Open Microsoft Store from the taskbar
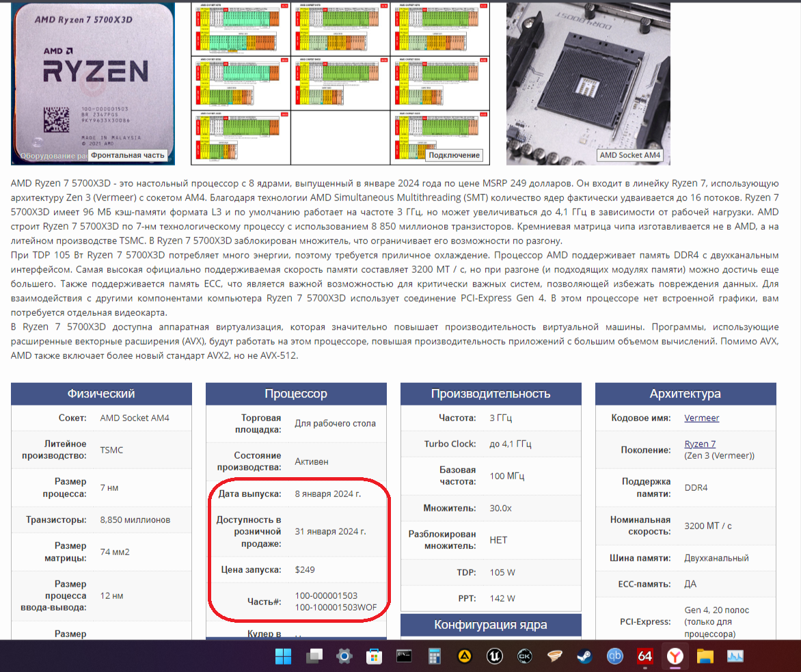 tap(374, 656)
